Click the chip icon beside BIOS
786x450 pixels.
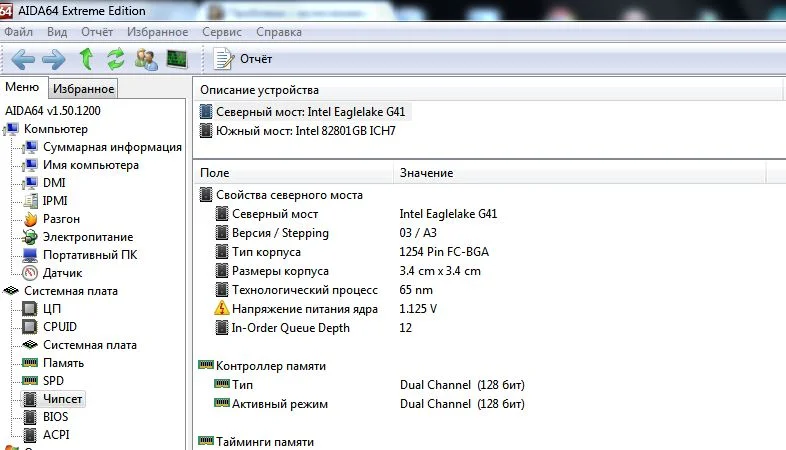tap(30, 417)
